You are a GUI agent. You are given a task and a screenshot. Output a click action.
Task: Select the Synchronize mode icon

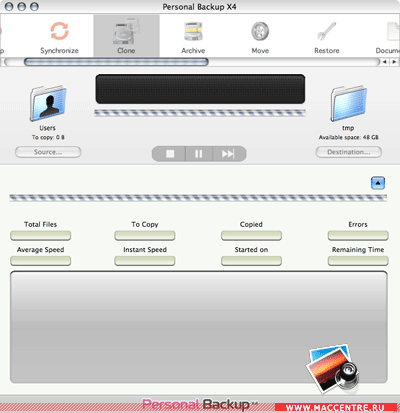coord(60,31)
